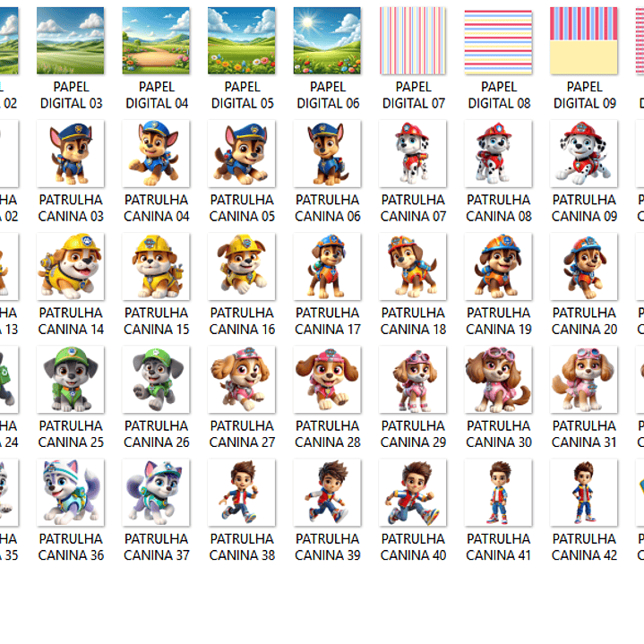Viewport: 644px width, 644px height.
Task: Click PATRULHA CANINA 14 yellow helmet bulldog
Action: (x=70, y=267)
